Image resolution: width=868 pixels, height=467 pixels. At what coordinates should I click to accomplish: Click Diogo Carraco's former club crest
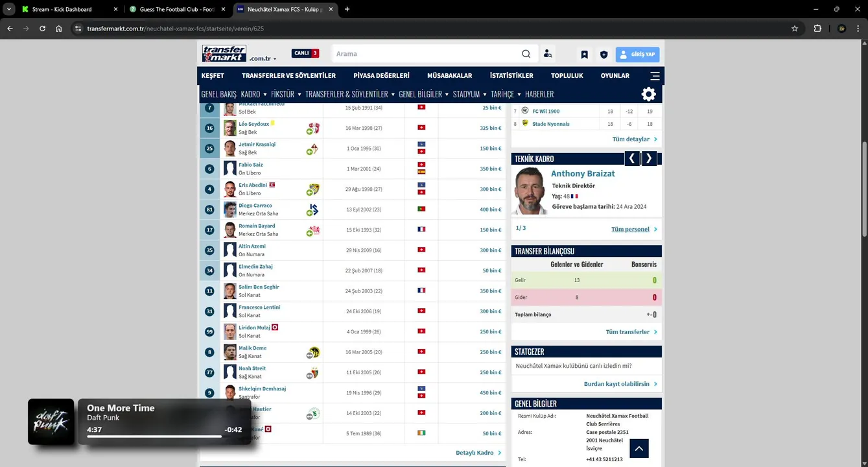coord(313,210)
